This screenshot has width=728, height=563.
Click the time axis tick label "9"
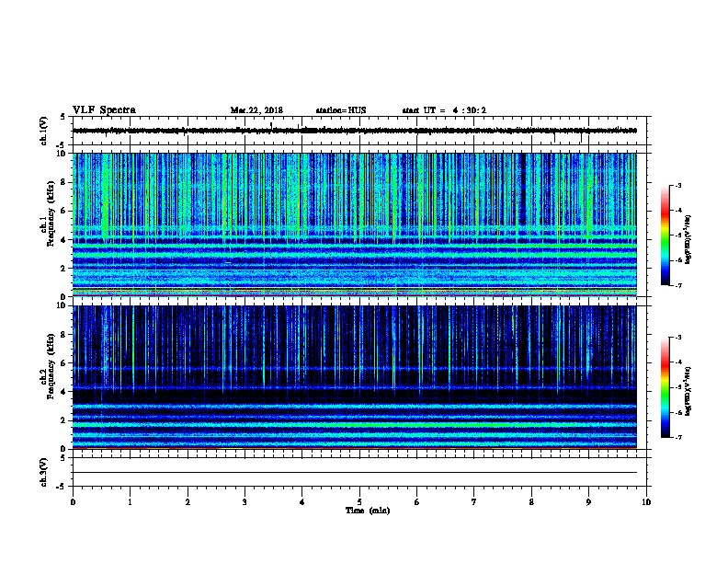click(x=588, y=502)
